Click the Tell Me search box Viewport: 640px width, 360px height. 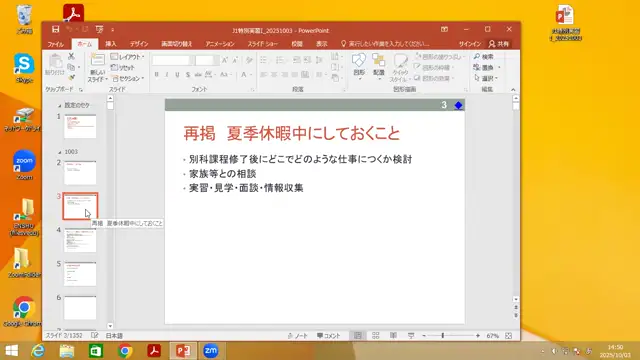click(385, 44)
